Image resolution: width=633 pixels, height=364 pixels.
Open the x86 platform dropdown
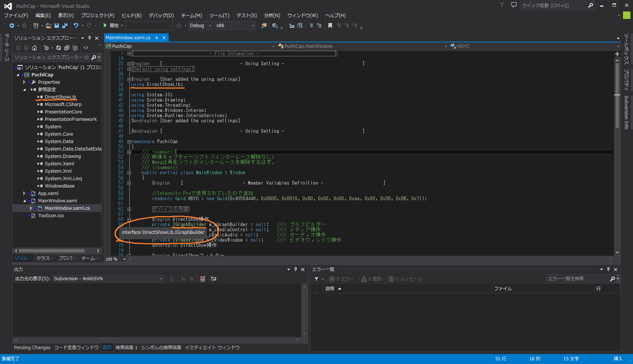pos(235,26)
